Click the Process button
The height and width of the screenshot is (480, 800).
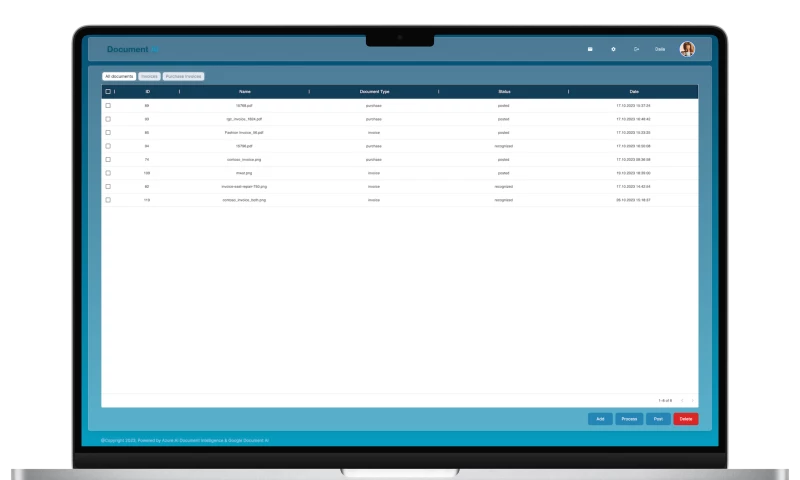point(629,419)
